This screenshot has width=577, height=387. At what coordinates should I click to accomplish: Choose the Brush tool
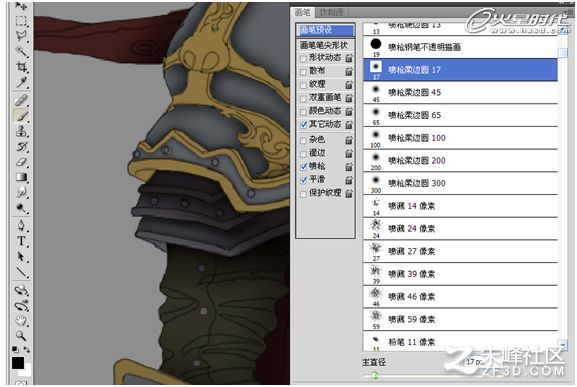click(x=22, y=116)
